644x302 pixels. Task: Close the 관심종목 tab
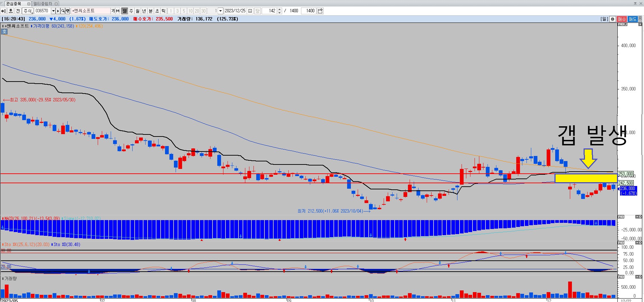pyautogui.click(x=29, y=4)
